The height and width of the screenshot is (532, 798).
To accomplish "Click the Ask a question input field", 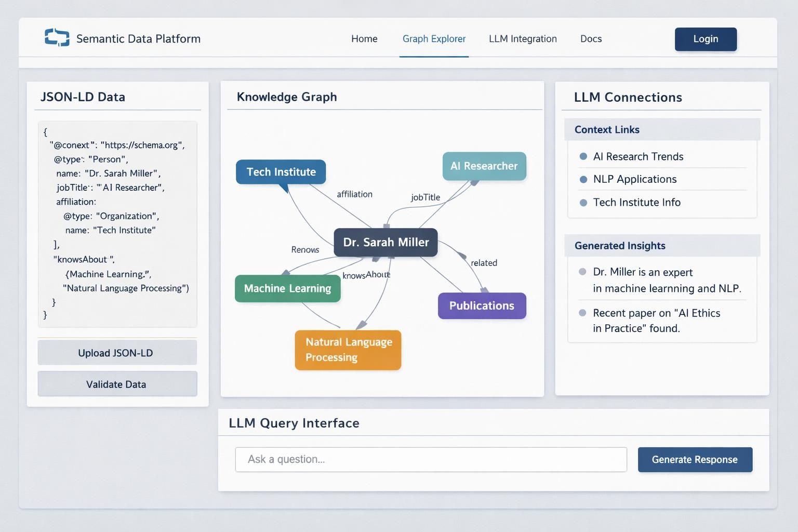I will [431, 460].
